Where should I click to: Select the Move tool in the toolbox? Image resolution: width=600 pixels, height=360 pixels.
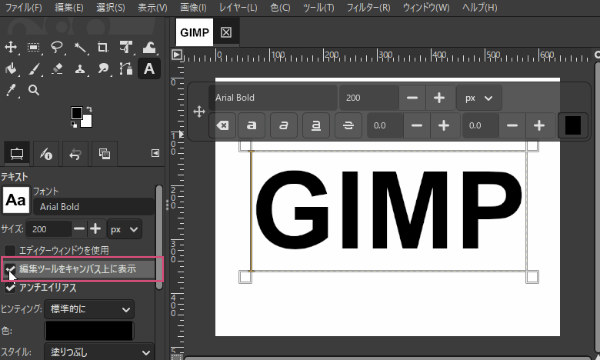(x=11, y=47)
